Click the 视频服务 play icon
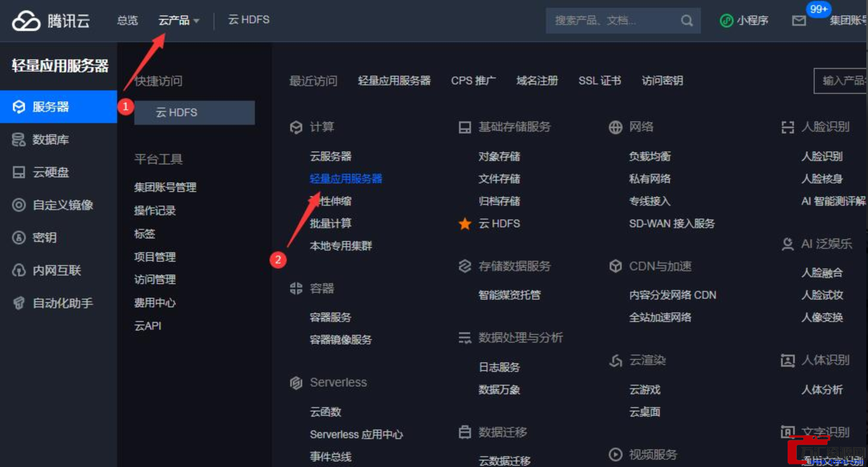The height and width of the screenshot is (467, 868). coord(615,454)
